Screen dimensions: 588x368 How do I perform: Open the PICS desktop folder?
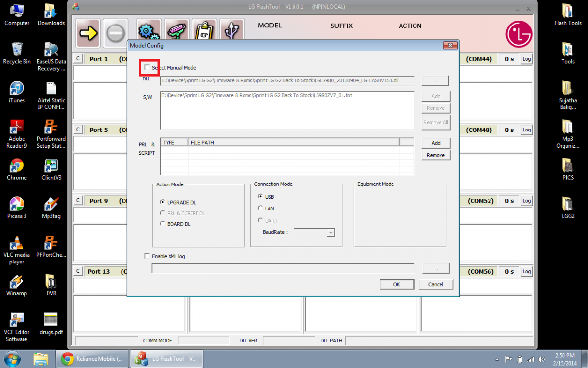point(567,169)
